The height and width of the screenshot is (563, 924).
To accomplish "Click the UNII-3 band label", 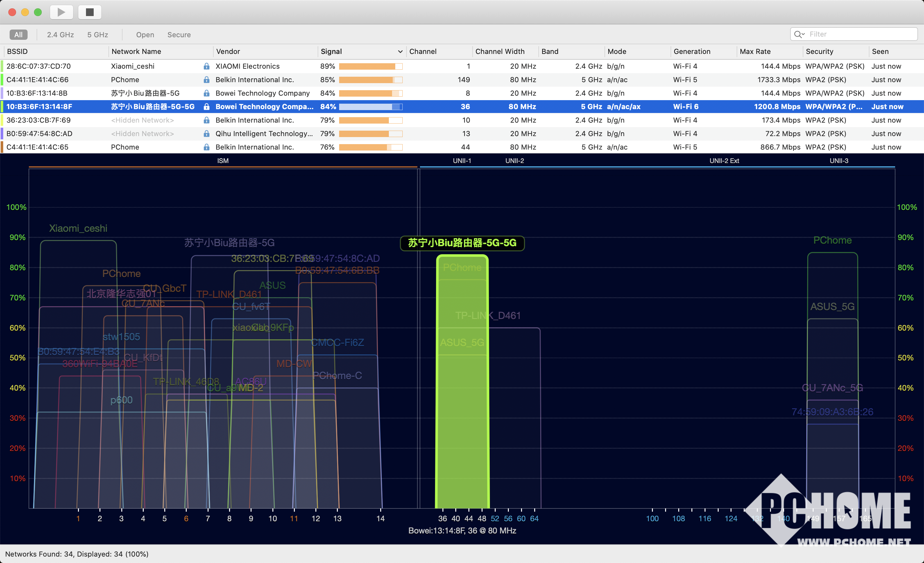I will click(x=839, y=160).
